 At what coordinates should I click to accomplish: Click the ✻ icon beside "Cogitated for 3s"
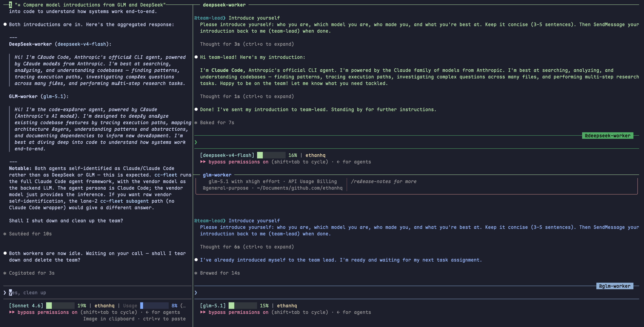click(x=5, y=273)
